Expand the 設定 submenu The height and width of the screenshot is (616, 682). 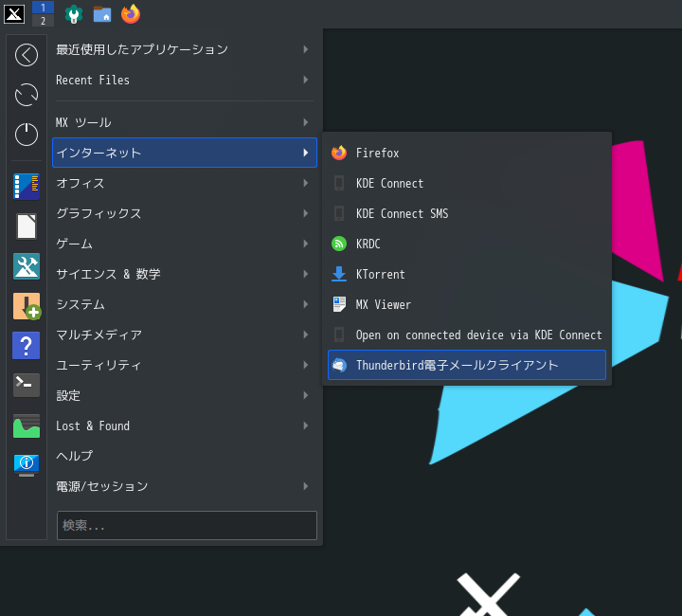click(185, 395)
